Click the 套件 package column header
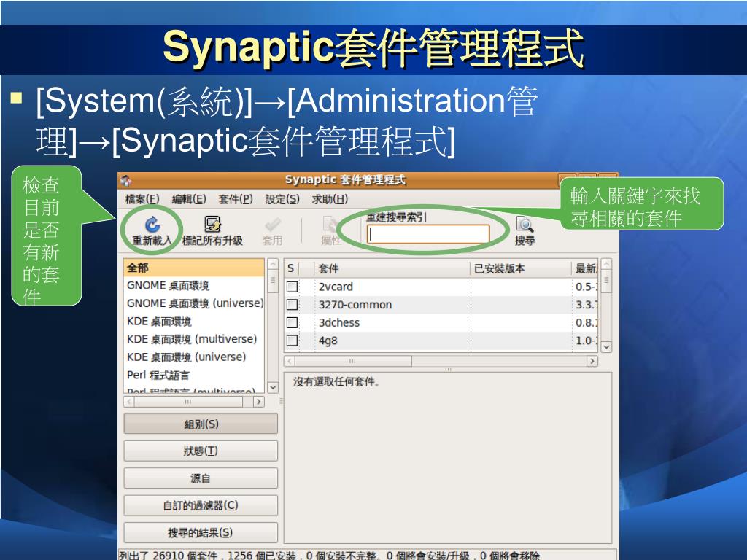The width and height of the screenshot is (747, 560). point(392,268)
